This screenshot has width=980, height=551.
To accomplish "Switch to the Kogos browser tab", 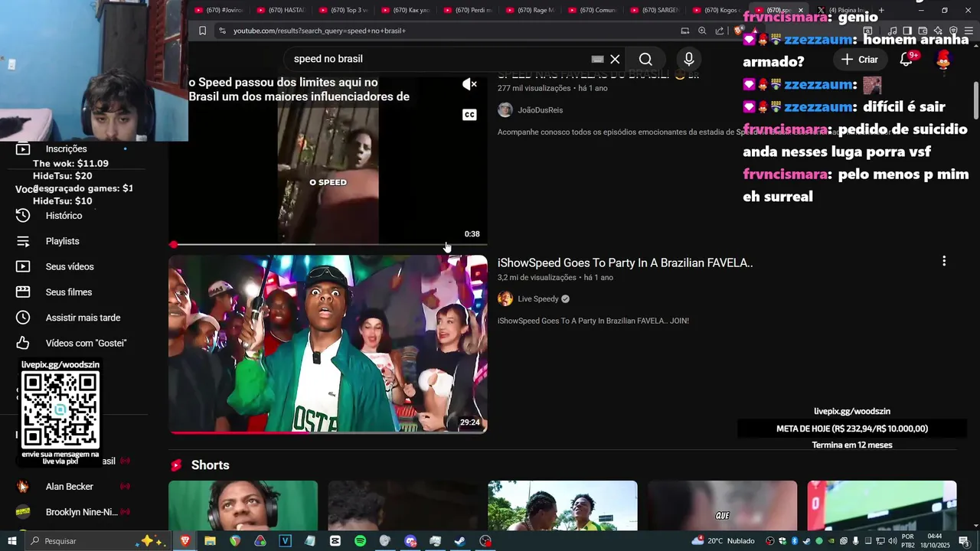I will click(717, 10).
